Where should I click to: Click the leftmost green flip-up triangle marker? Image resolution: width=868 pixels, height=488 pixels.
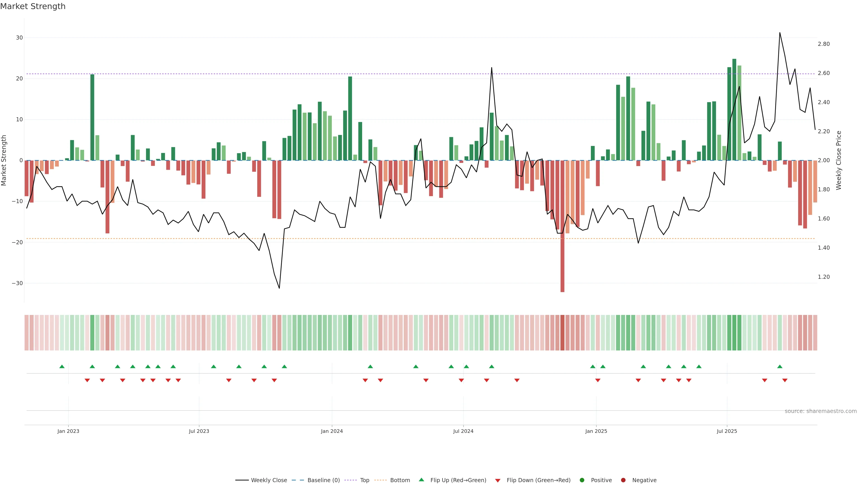pyautogui.click(x=62, y=366)
